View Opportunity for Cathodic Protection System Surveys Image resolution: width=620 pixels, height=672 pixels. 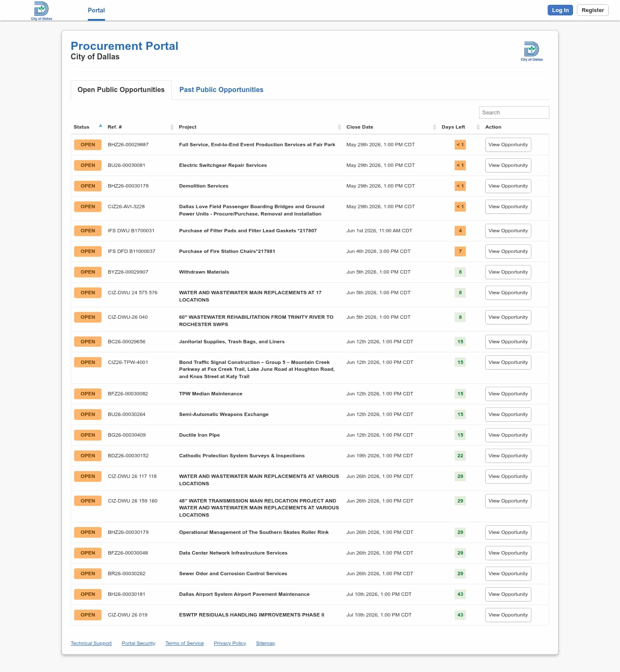tap(508, 456)
